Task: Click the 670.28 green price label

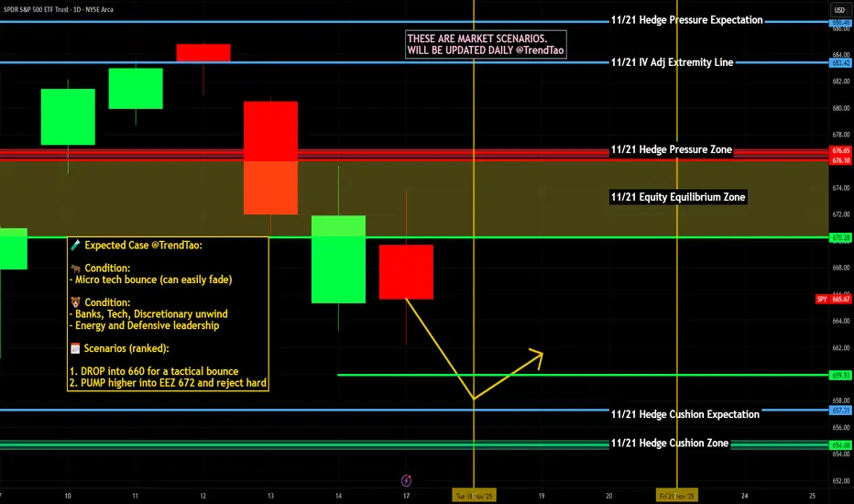Action: pos(840,237)
